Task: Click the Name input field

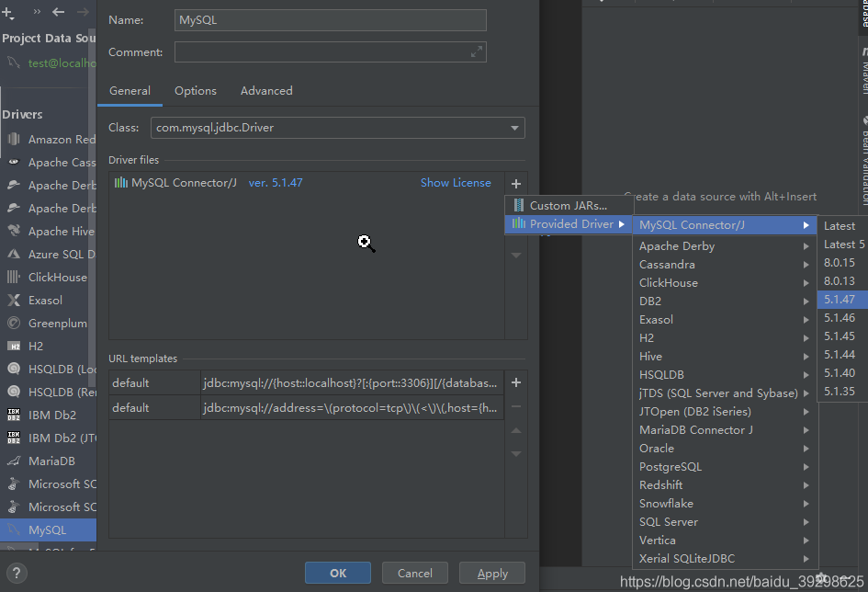Action: 331,20
